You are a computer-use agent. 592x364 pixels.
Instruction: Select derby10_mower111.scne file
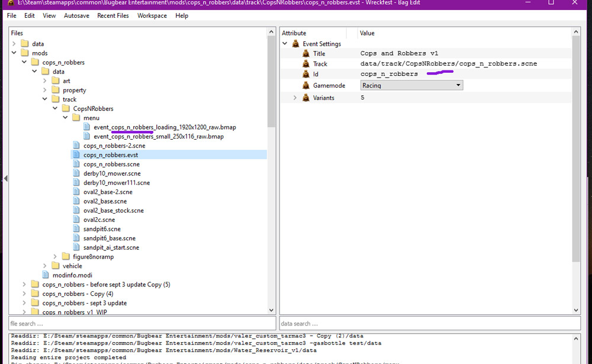tap(116, 182)
